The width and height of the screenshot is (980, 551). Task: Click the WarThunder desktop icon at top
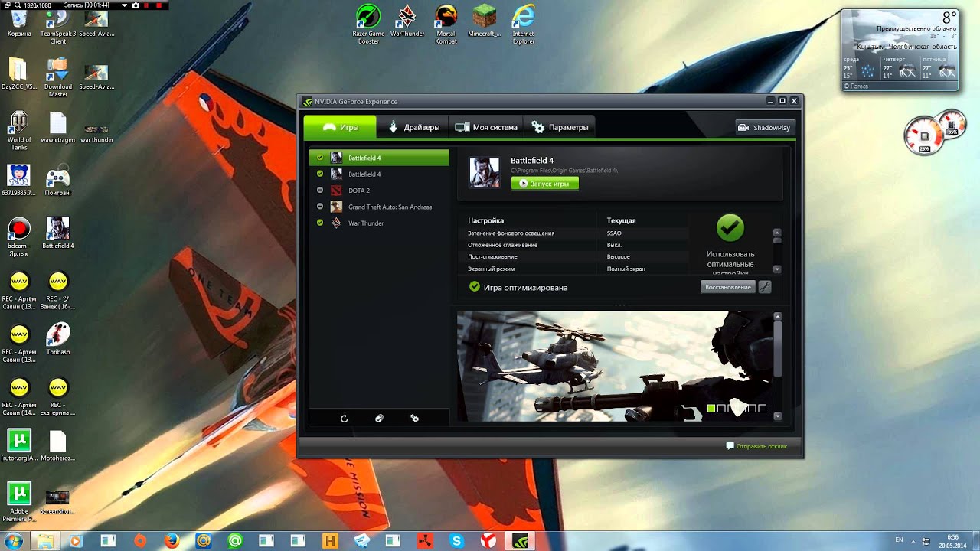407,21
